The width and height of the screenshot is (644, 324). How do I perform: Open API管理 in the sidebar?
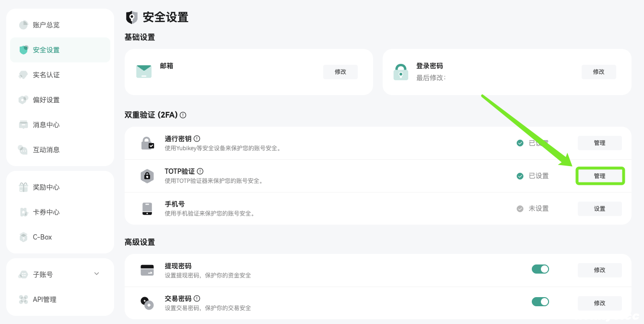click(x=45, y=300)
